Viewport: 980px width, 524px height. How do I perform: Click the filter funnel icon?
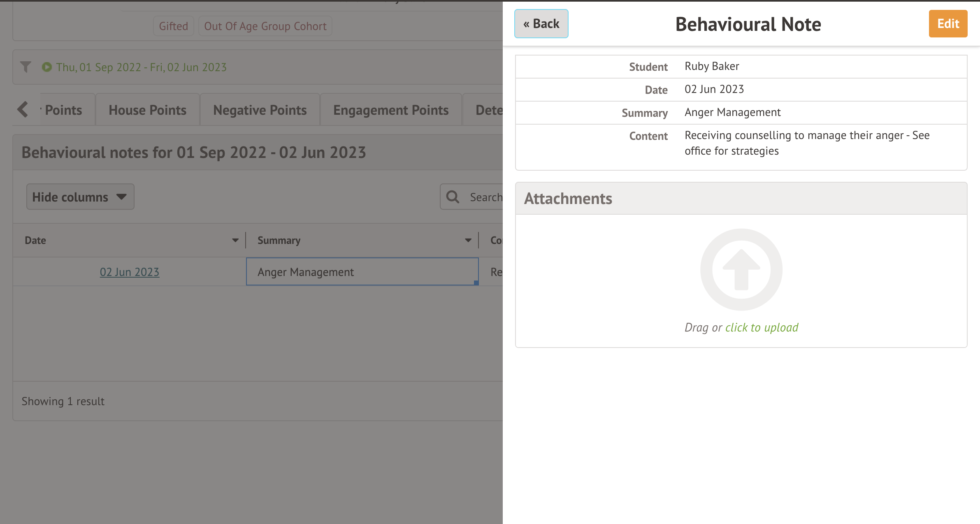pyautogui.click(x=26, y=67)
